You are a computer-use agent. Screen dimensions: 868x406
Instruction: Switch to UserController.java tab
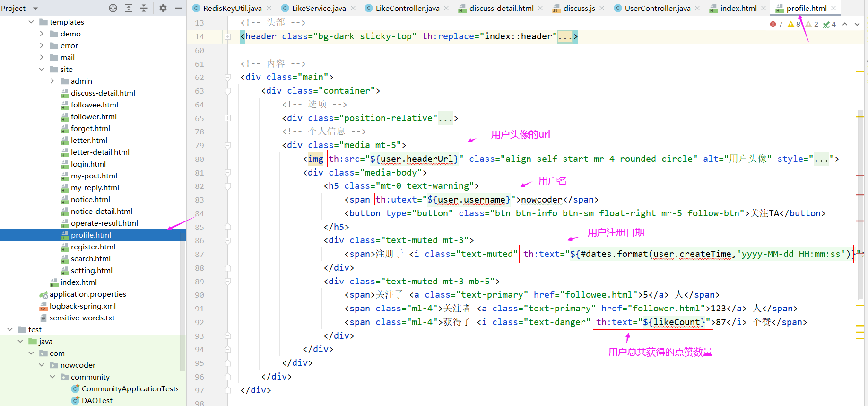pos(658,8)
